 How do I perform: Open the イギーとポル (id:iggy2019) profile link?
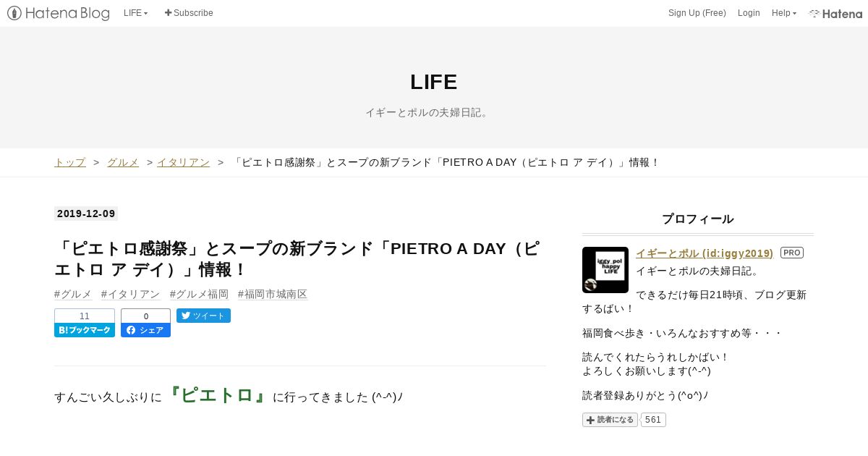point(705,253)
